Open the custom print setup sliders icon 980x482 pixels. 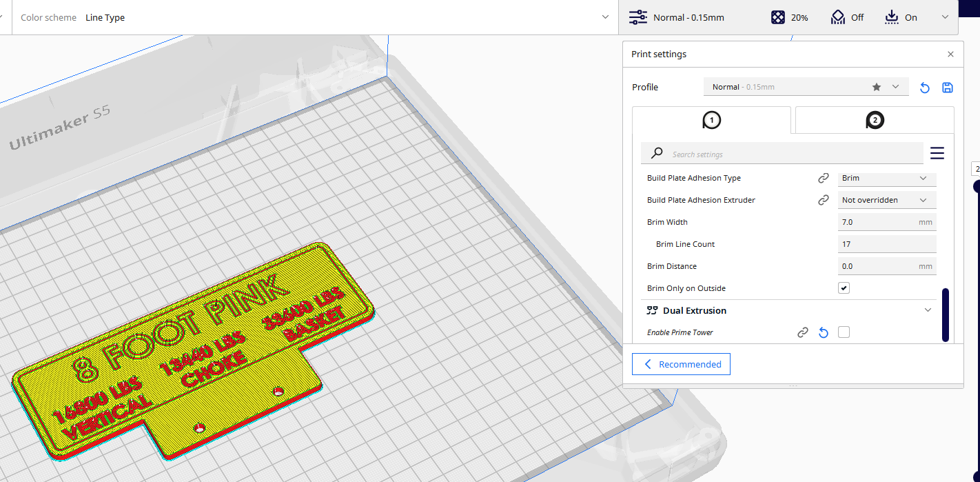pos(639,17)
